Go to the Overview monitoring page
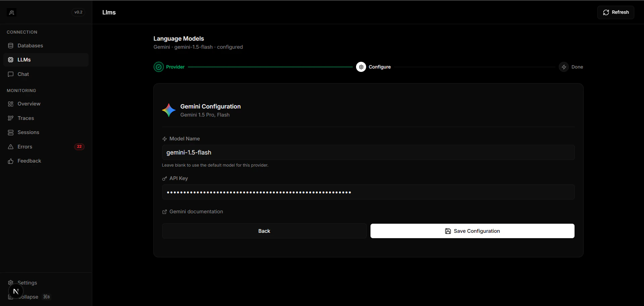 click(46, 104)
